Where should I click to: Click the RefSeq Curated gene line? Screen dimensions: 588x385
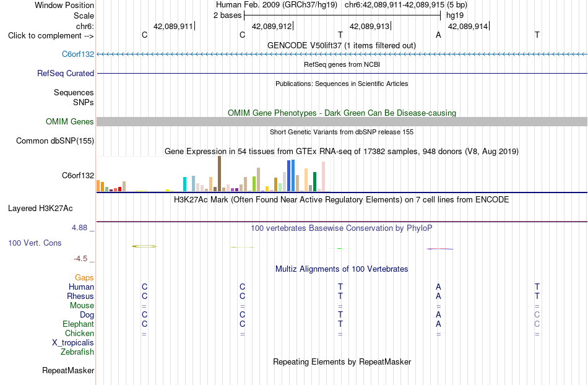tap(342, 74)
